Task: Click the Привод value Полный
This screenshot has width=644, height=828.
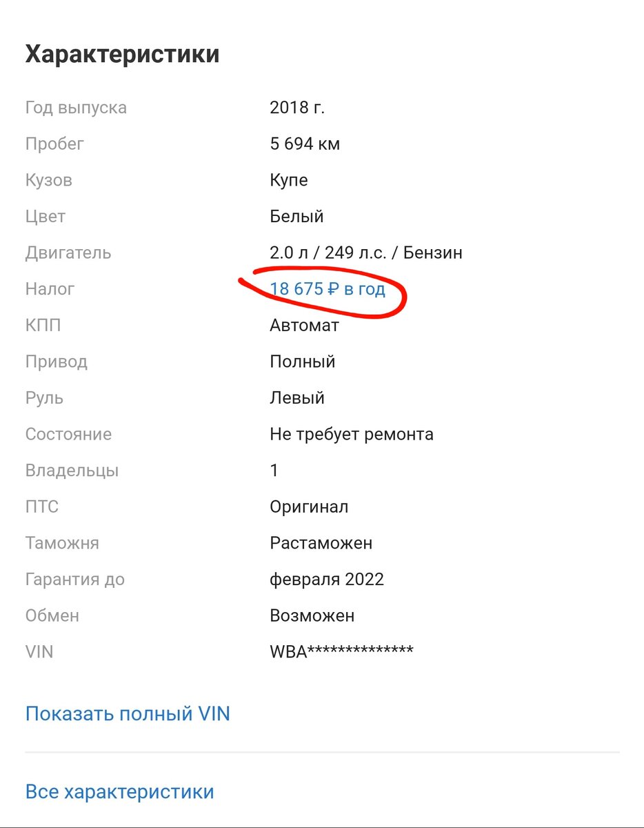Action: click(x=302, y=361)
